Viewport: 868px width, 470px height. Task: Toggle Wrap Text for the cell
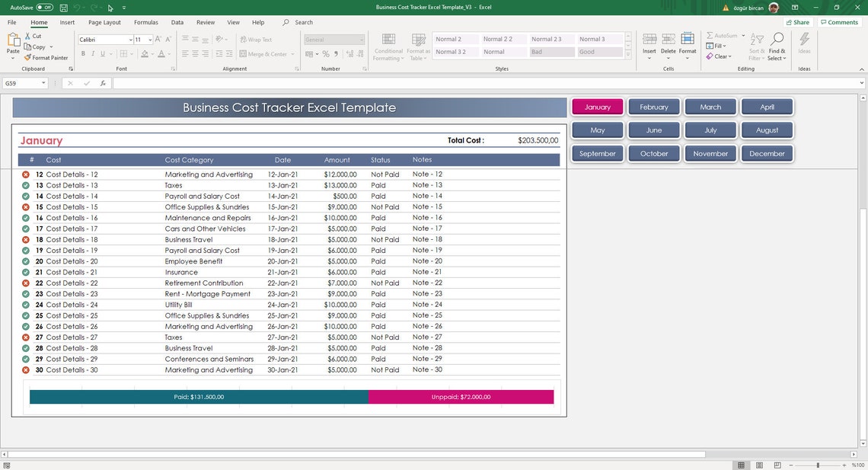point(258,39)
